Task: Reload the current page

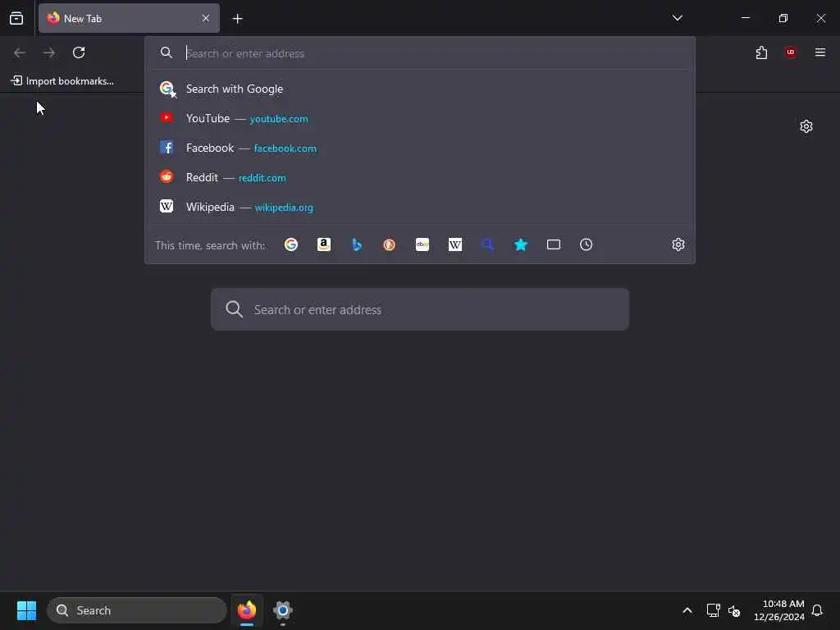Action: point(79,52)
